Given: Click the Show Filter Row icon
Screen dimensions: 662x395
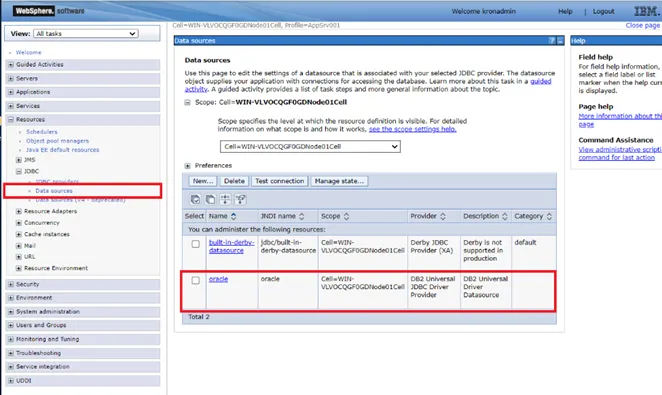Looking at the screenshot, I should [225, 199].
